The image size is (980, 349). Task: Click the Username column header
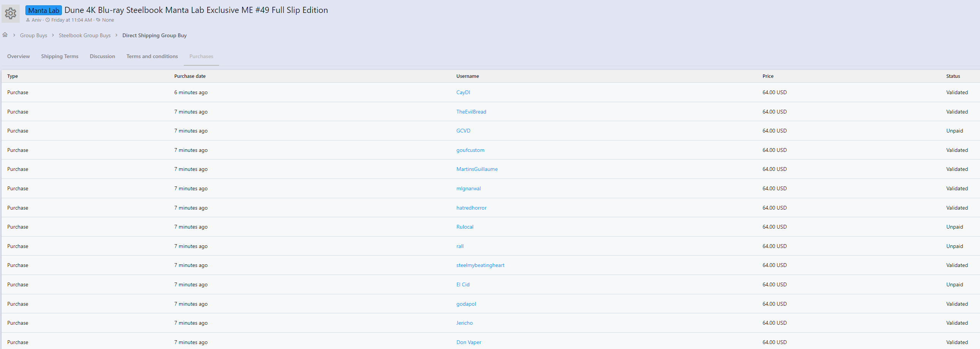point(467,76)
